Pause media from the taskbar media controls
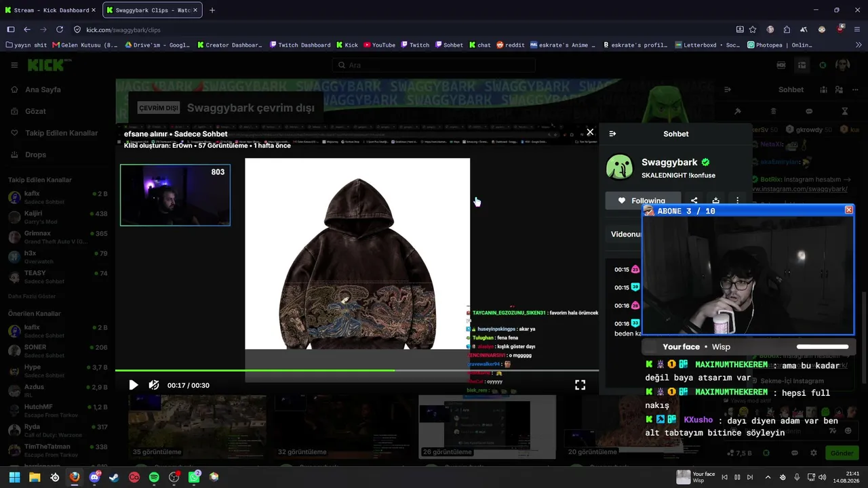868x488 pixels. click(737, 477)
